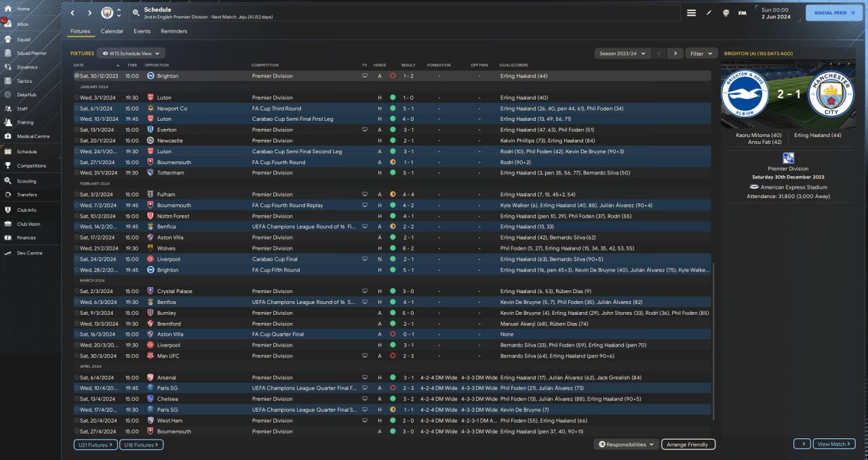This screenshot has width=868, height=460.
Task: Open the hamburger menu in the top bar
Action: coord(691,13)
